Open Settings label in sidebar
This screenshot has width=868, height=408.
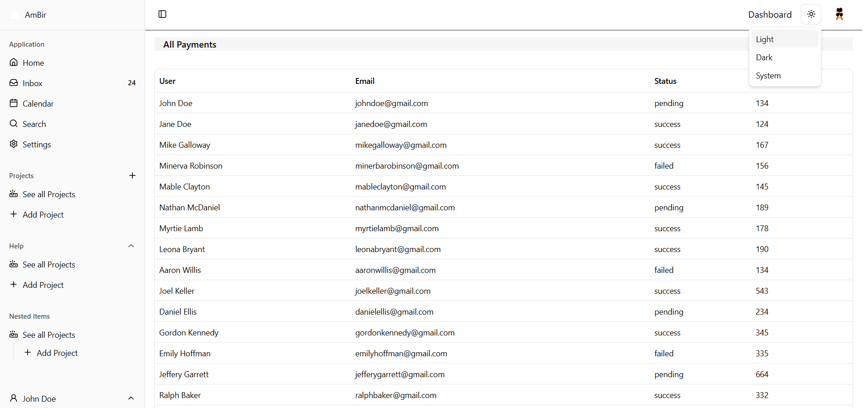tap(37, 145)
